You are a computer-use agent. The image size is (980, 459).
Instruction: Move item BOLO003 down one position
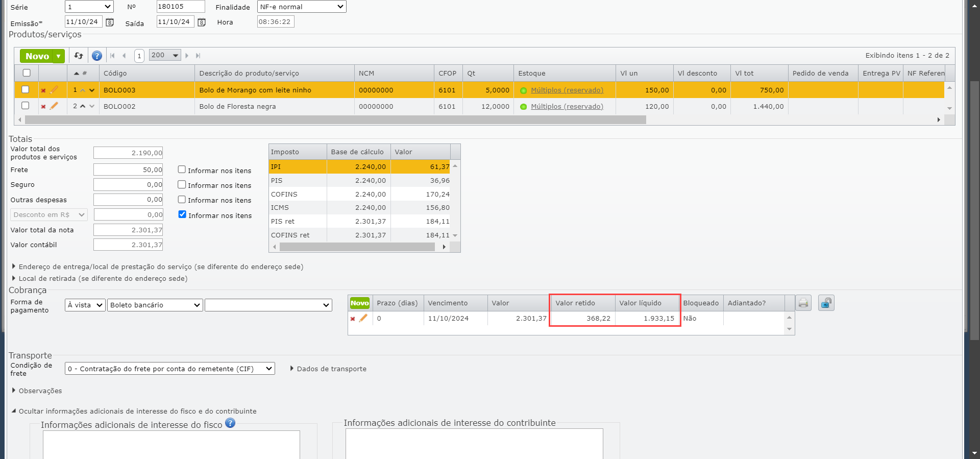[92, 90]
